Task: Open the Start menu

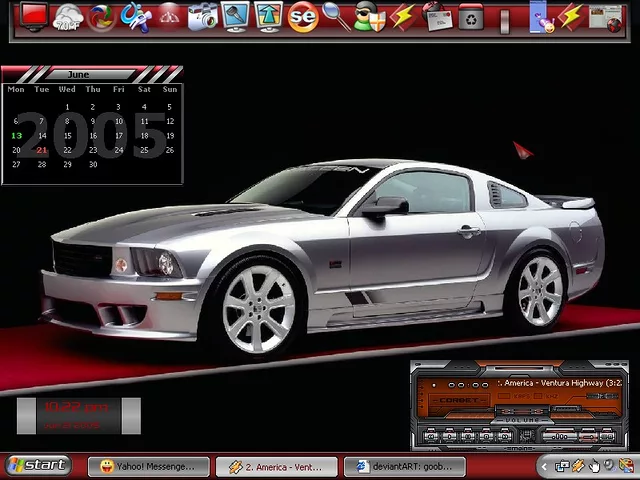Action: pos(38,465)
